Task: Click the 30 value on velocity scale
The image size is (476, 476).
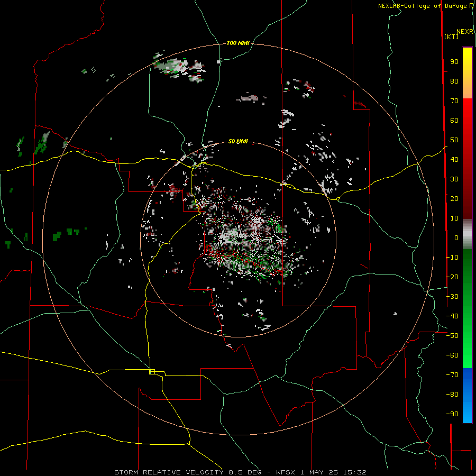Action: (x=454, y=179)
